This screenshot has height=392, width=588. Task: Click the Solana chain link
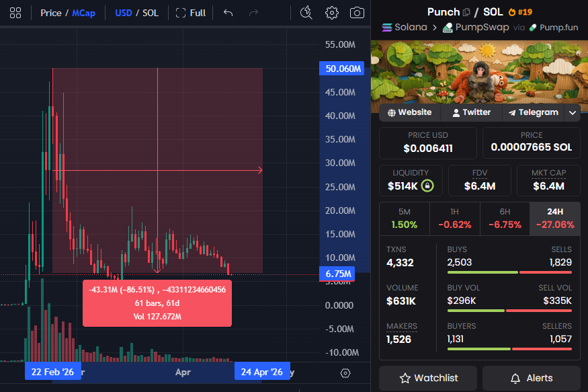405,28
